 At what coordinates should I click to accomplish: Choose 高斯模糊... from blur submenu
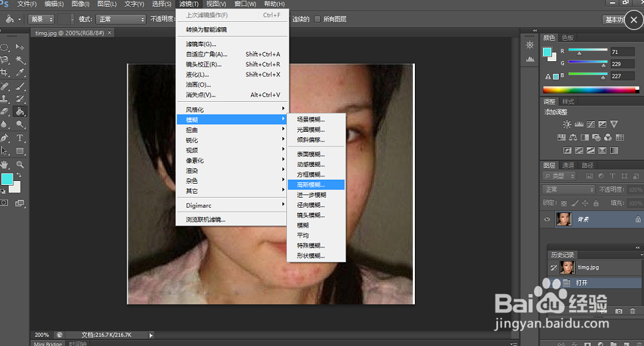pyautogui.click(x=316, y=185)
